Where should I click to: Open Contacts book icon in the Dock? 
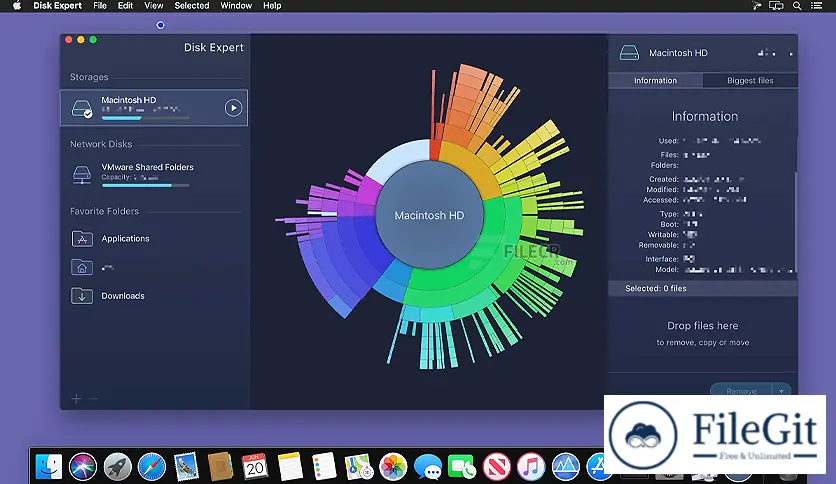pos(220,467)
